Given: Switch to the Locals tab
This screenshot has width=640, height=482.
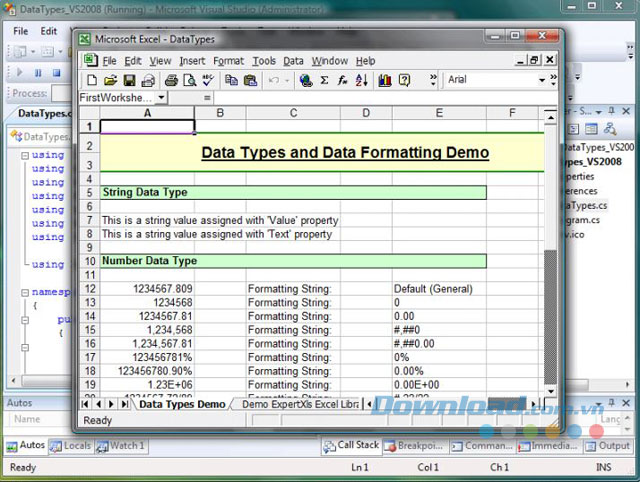Looking at the screenshot, I should pos(71,446).
